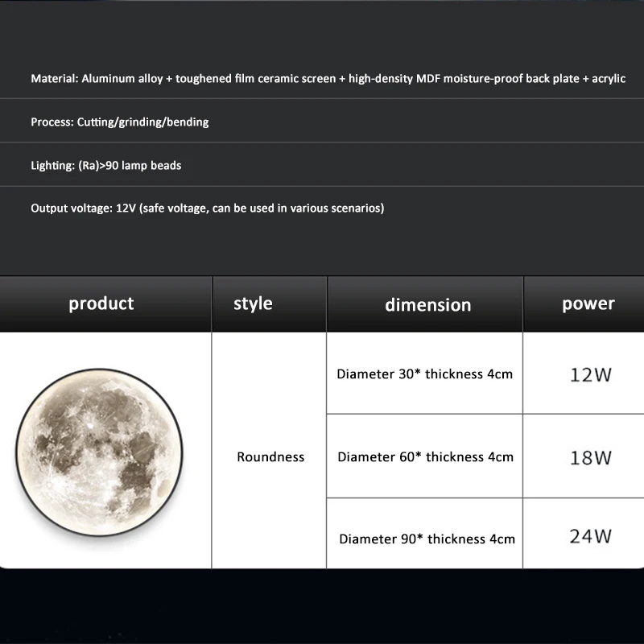Click the word 'acrylic' in Material line
The width and height of the screenshot is (644, 644).
coord(609,78)
